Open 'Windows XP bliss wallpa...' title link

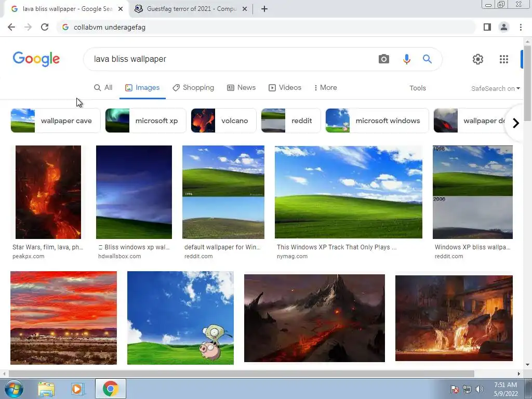pyautogui.click(x=472, y=247)
